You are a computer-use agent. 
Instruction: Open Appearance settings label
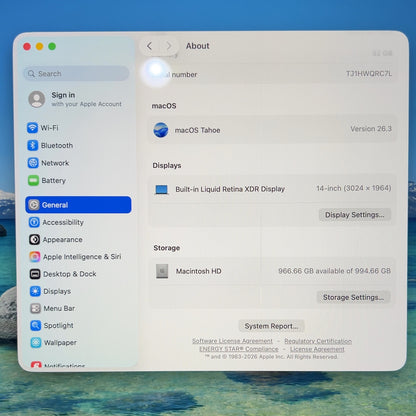tap(63, 239)
